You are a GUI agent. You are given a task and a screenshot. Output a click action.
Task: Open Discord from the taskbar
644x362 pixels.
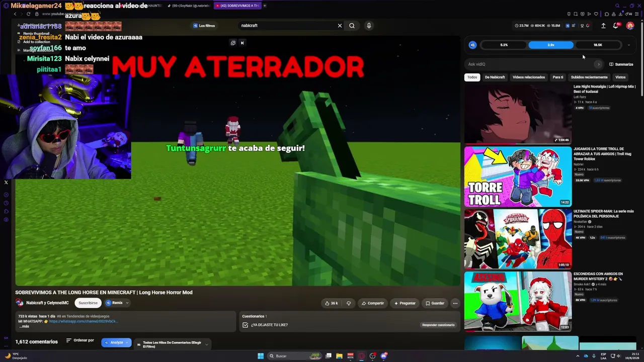pyautogui.click(x=384, y=356)
